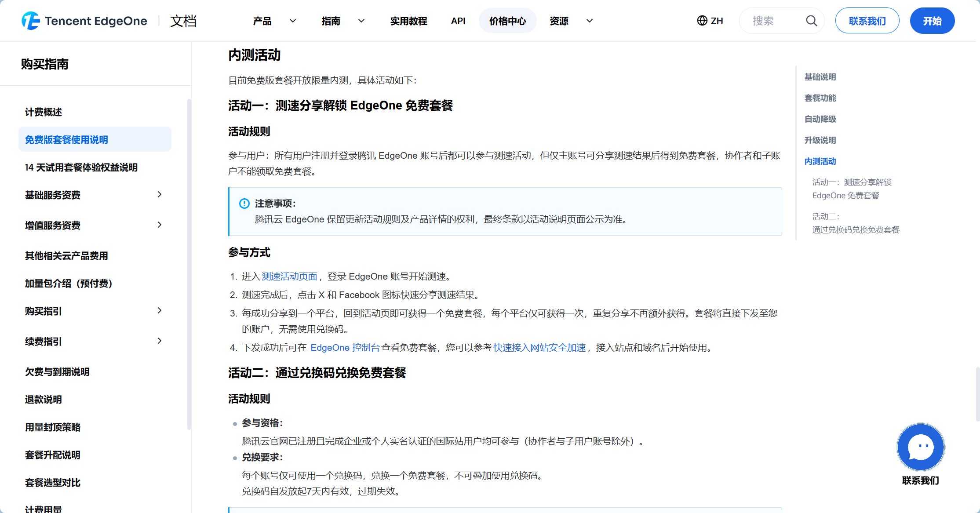980x513 pixels.
Task: Click heading 活动二：通过兑换码兑换免费套餐
Action: click(x=317, y=373)
